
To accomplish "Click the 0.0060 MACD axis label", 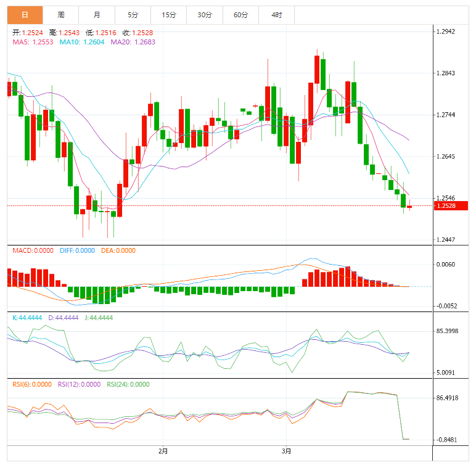I will tap(446, 265).
